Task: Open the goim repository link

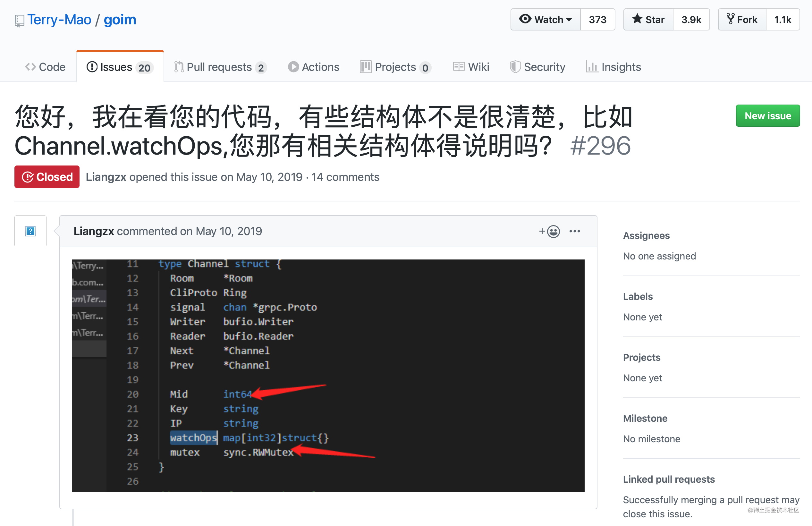Action: [120, 20]
